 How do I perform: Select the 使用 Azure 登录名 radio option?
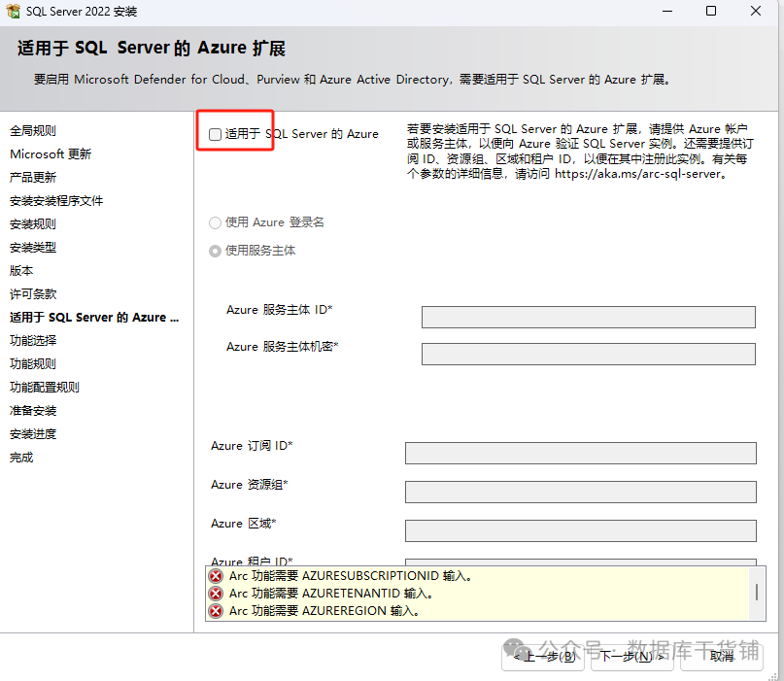tap(215, 222)
